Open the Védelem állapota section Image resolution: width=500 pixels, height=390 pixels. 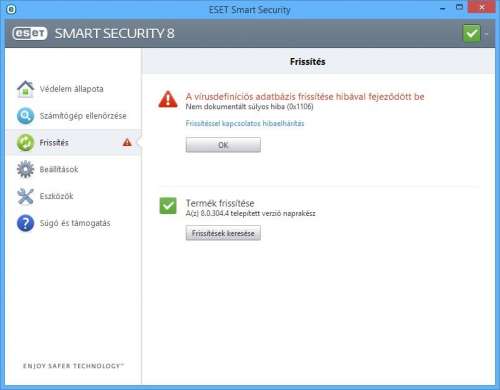[73, 89]
